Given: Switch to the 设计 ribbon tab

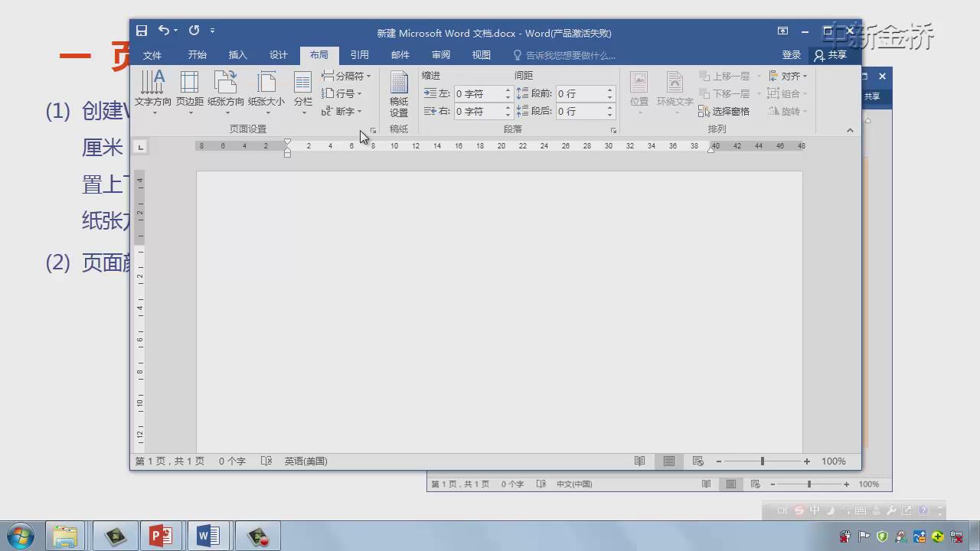Looking at the screenshot, I should tap(279, 55).
